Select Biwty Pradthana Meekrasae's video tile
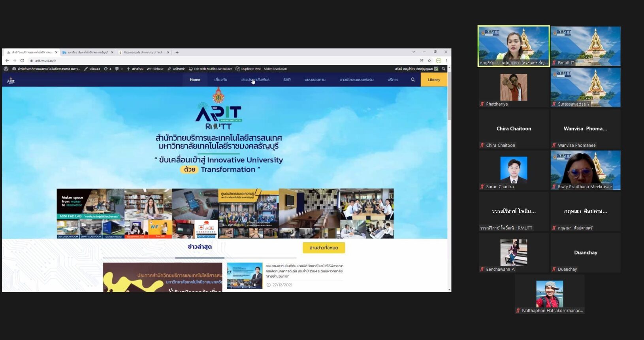This screenshot has height=340, width=644. point(586,170)
